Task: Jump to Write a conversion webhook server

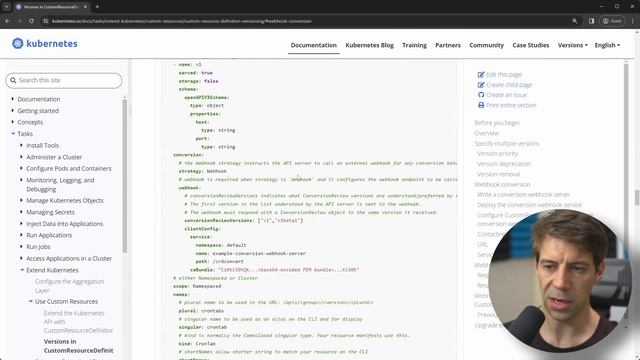Action: pyautogui.click(x=523, y=195)
